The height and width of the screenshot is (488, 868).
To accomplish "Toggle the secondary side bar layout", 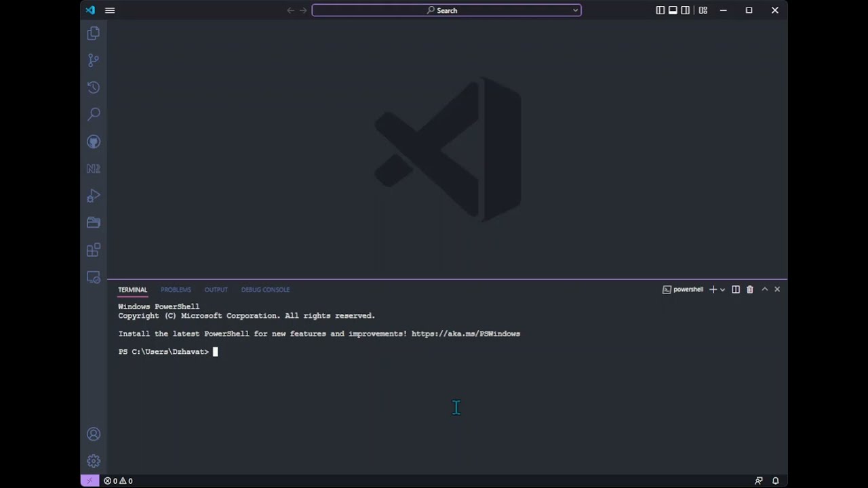I will coord(686,10).
